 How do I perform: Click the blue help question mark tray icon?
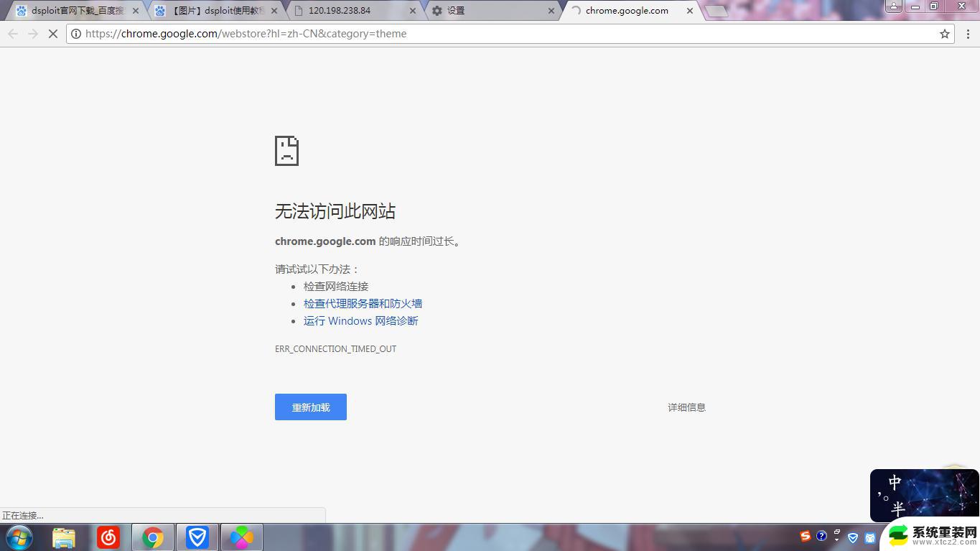coord(822,537)
